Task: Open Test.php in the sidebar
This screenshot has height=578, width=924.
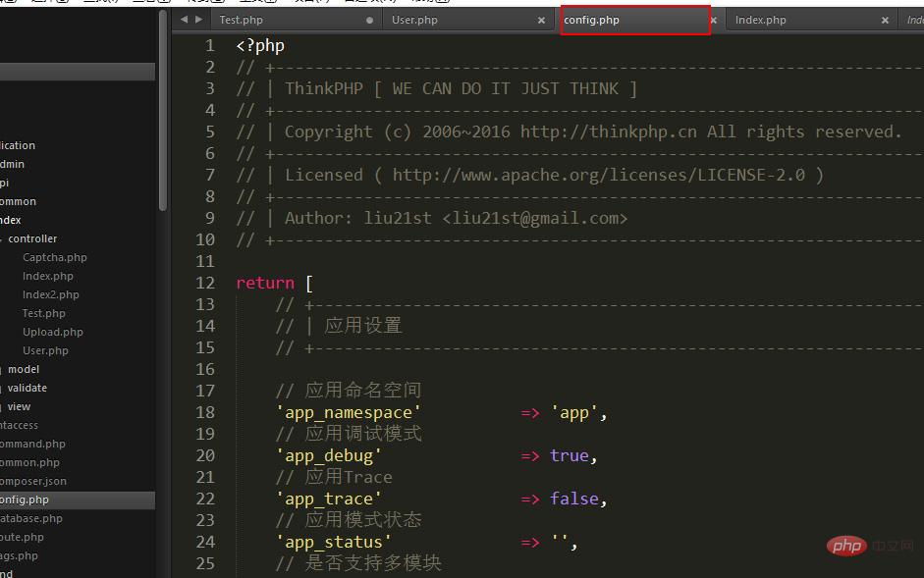Action: pos(43,313)
